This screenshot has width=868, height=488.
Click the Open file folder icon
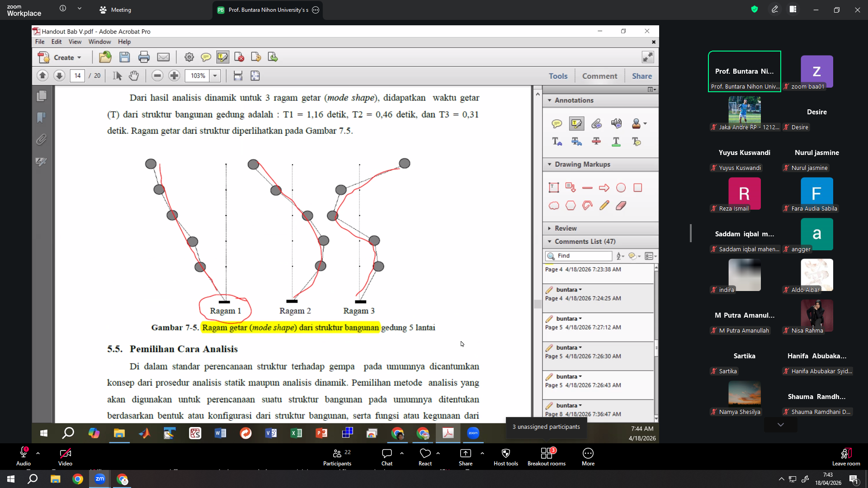click(105, 57)
